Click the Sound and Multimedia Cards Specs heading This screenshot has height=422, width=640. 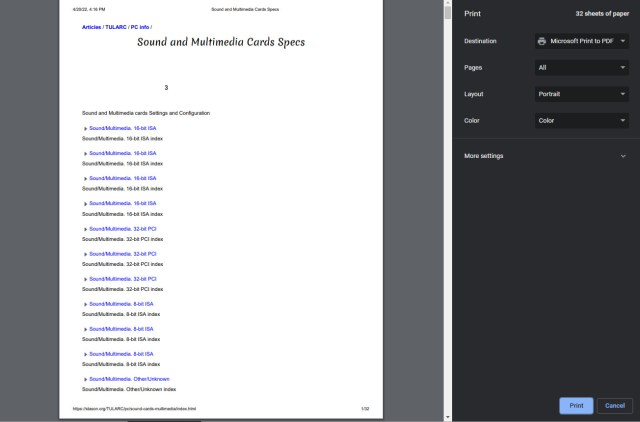click(x=221, y=43)
